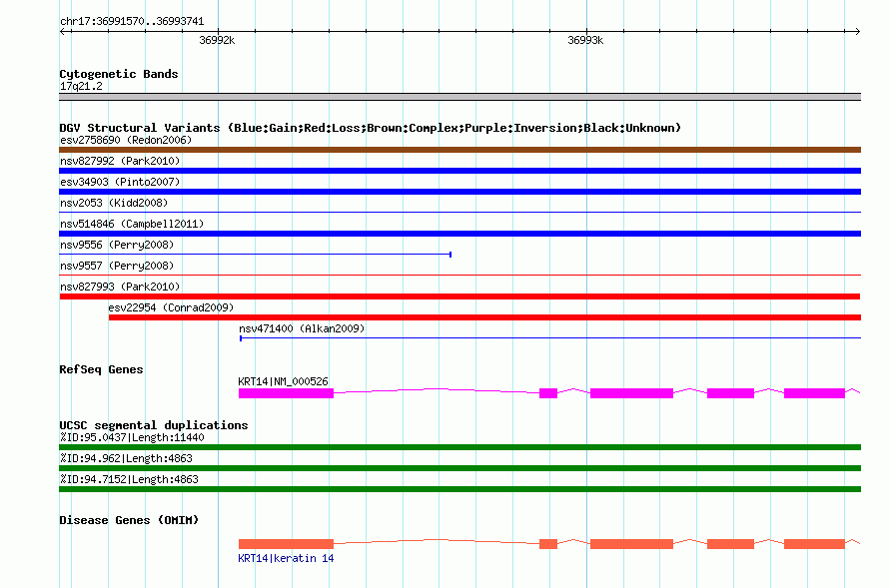Click the red esv22954 loss bar
The width and height of the screenshot is (889, 588).
click(484, 317)
